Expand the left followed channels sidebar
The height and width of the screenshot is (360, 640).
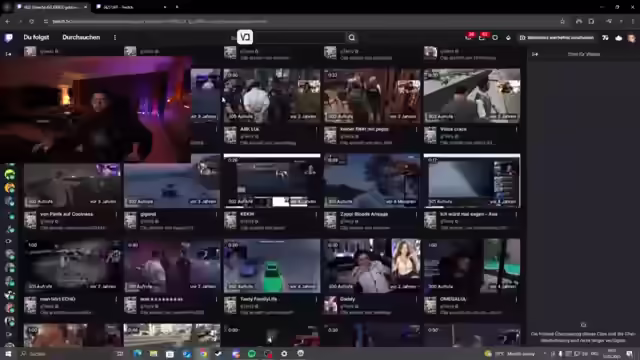click(x=8, y=54)
